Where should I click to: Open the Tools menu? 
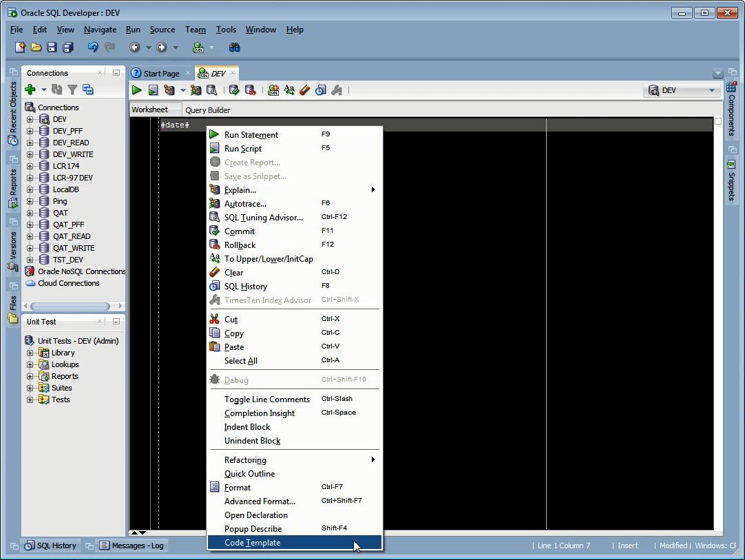[226, 30]
